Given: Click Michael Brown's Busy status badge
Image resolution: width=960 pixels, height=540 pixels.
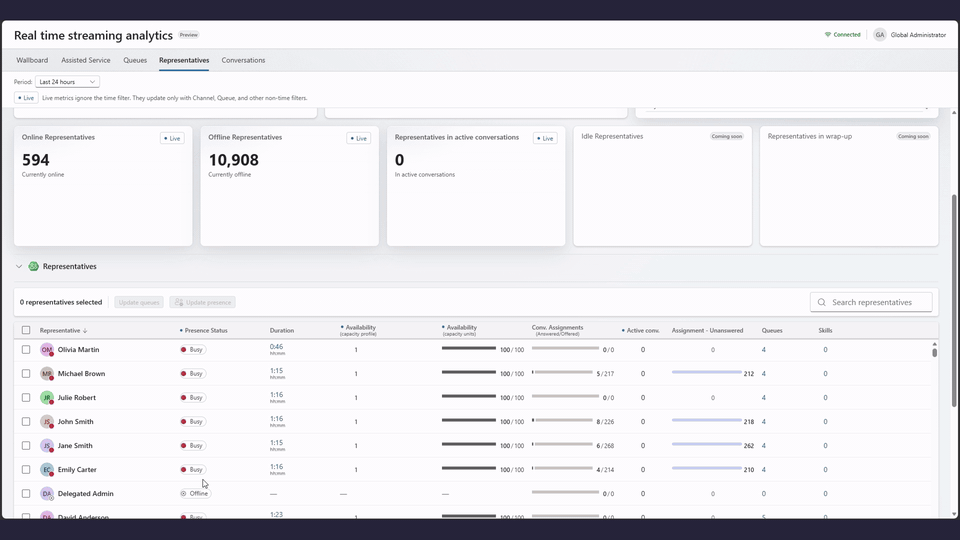Looking at the screenshot, I should pos(192,373).
